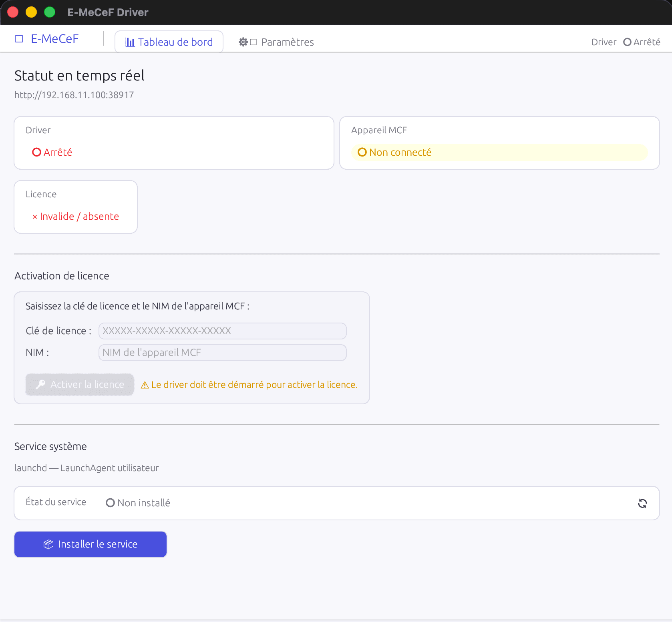The width and height of the screenshot is (672, 622).
Task: Click the Saisissez la clé de licence instruction
Action: [137, 306]
